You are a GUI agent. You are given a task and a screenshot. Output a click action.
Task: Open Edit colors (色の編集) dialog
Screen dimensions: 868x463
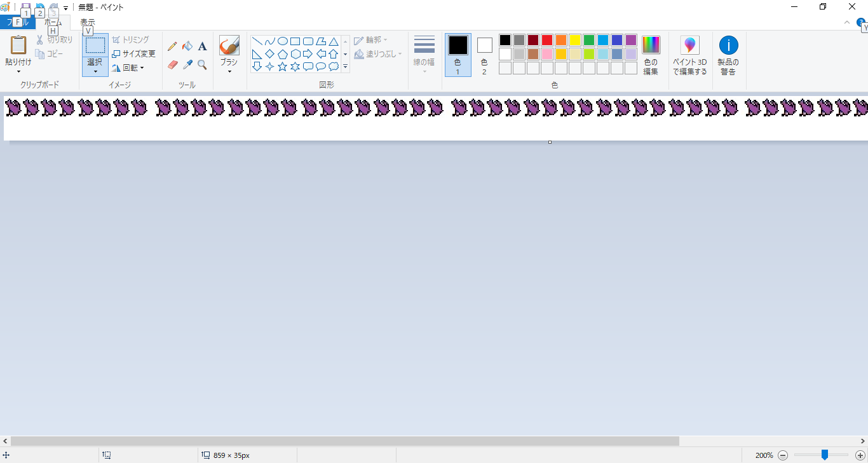[x=651, y=55]
